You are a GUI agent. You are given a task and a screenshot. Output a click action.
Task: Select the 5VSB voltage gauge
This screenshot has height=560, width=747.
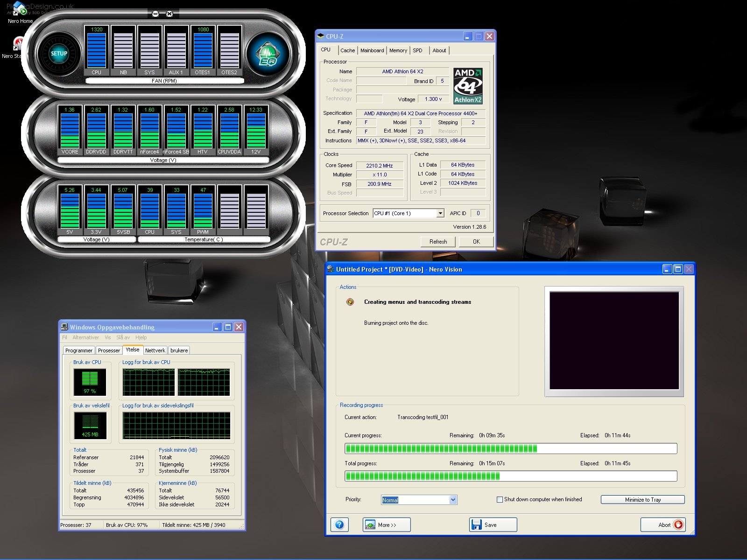123,210
